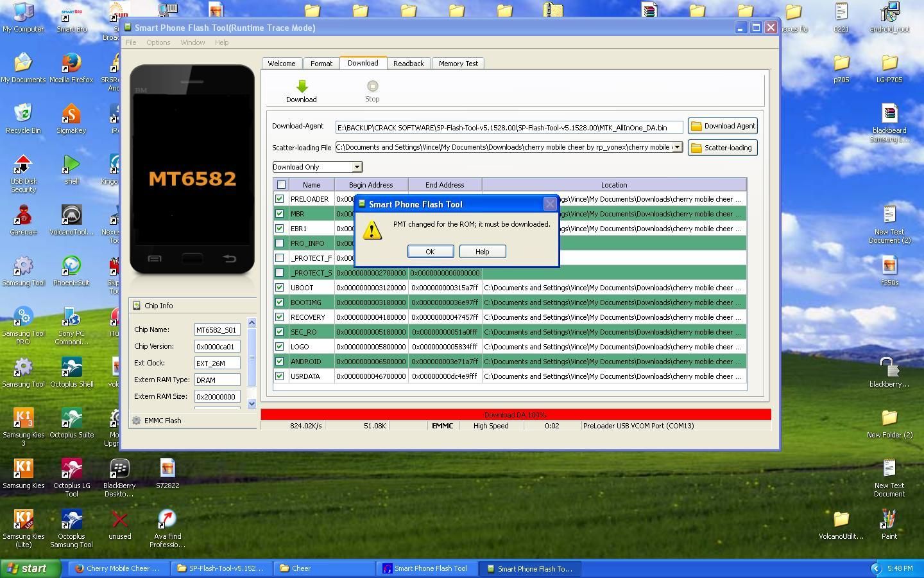
Task: Open Cheer folder in taskbar
Action: [x=325, y=568]
